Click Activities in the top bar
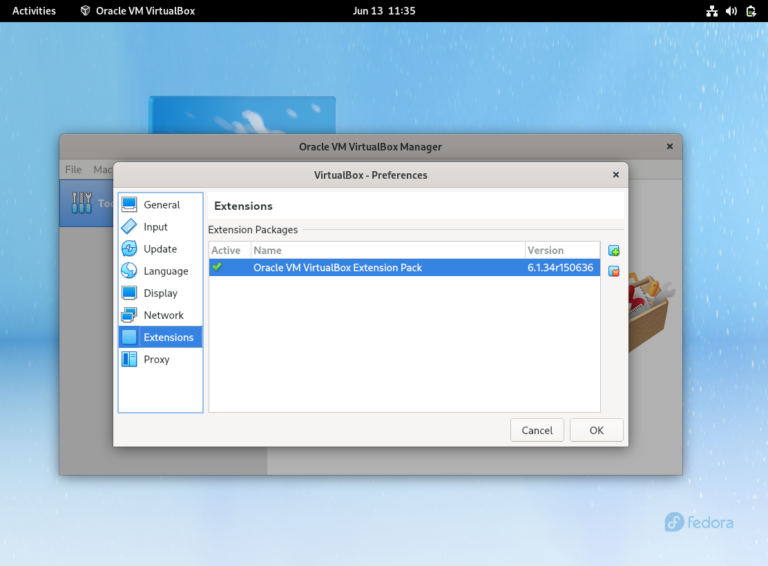Image resolution: width=768 pixels, height=566 pixels. tap(34, 11)
